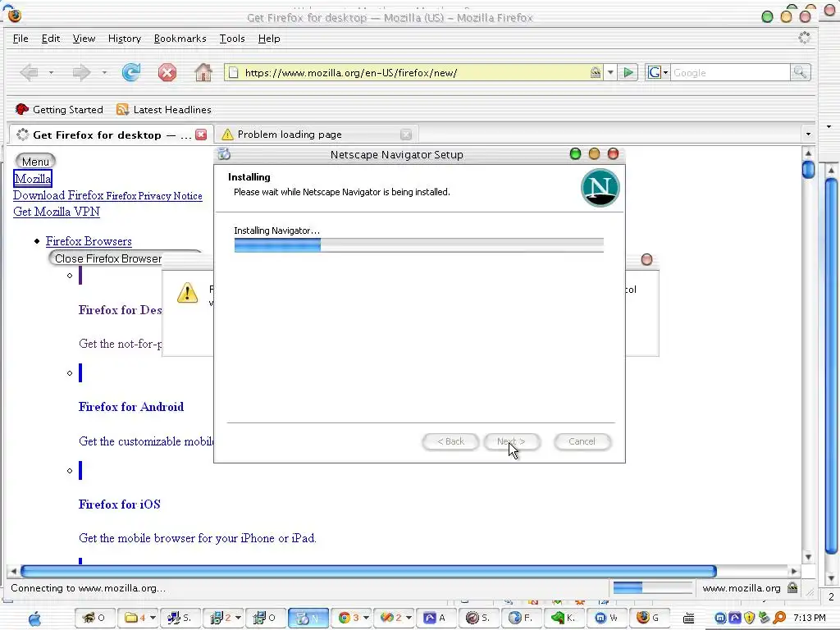Screen dimensions: 840x630
Task: Click the lock icon in the address bar
Action: click(x=596, y=72)
